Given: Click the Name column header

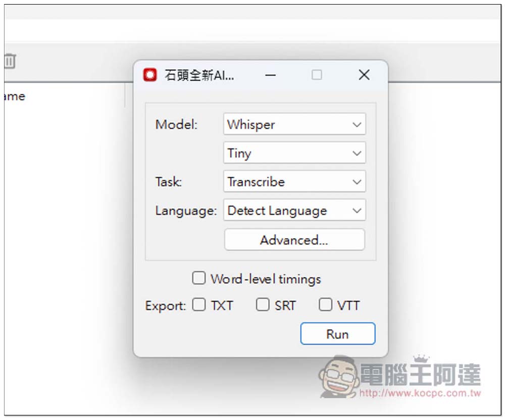Looking at the screenshot, I should click(x=14, y=96).
